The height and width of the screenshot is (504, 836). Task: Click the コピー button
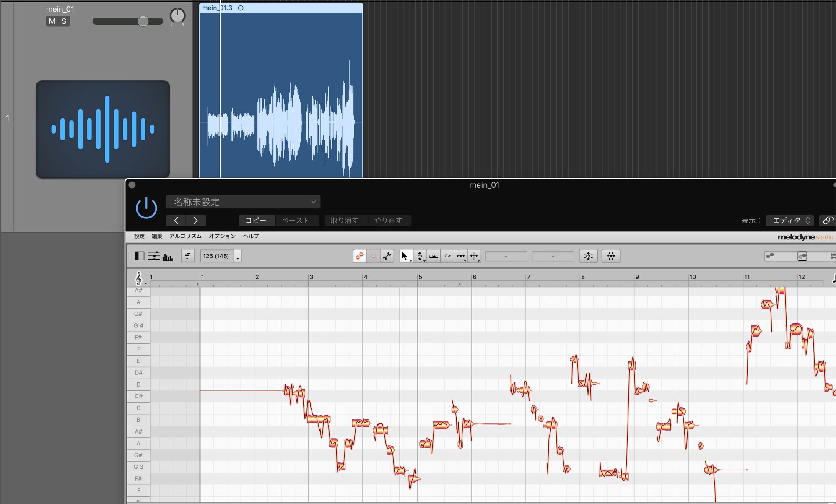pyautogui.click(x=256, y=220)
